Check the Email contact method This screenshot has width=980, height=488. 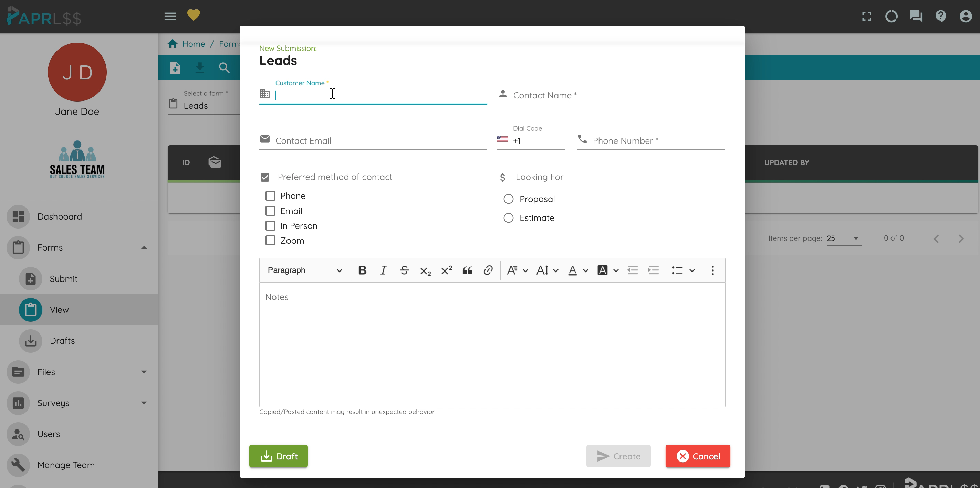[271, 211]
